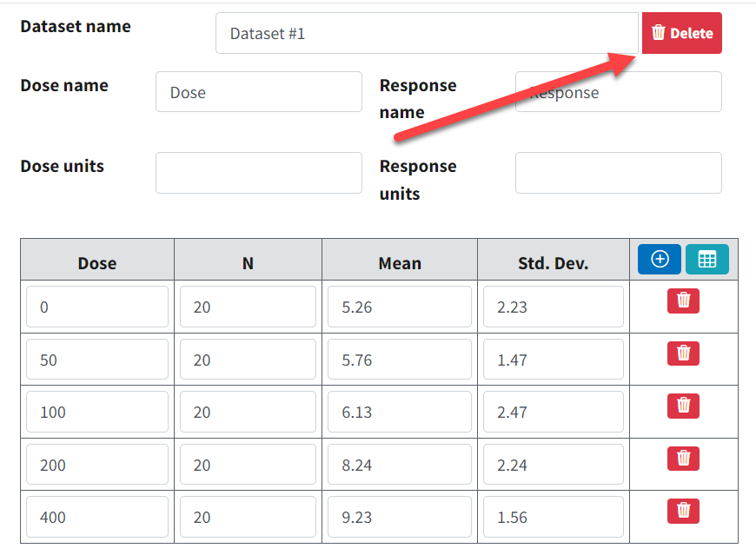Click the red Delete dataset button
Image resolution: width=756 pixels, height=555 pixels.
tap(682, 33)
